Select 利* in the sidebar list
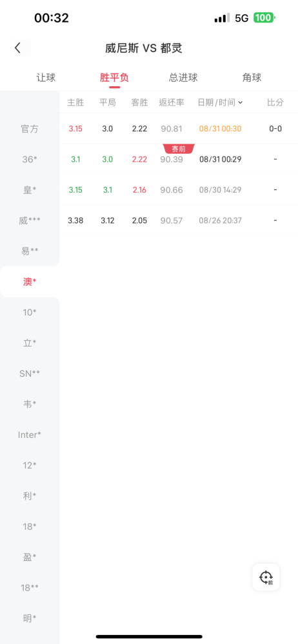298x644 pixels. click(30, 496)
